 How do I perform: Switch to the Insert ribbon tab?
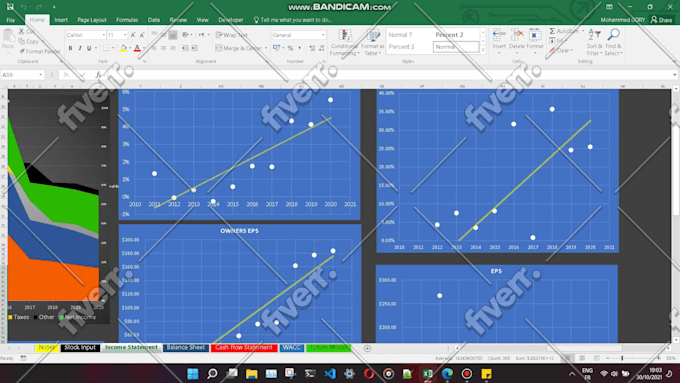61,20
